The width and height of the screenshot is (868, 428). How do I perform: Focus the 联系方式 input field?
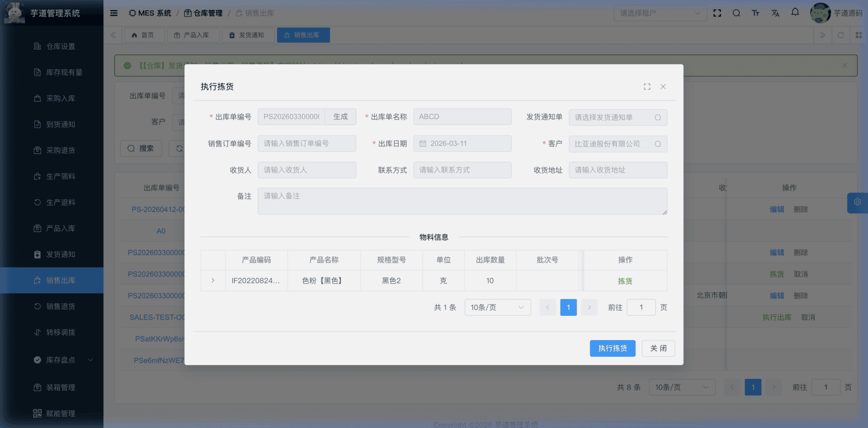point(462,170)
